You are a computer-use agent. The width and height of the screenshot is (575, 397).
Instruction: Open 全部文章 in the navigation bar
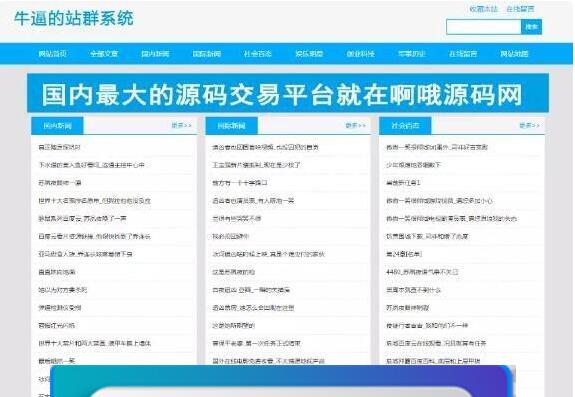pyautogui.click(x=104, y=54)
